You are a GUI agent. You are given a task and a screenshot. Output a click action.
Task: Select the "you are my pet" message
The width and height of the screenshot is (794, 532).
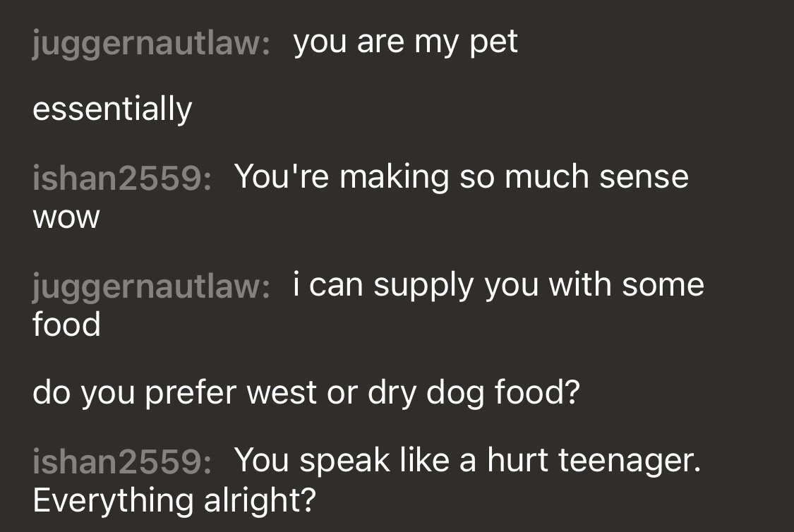pyautogui.click(x=406, y=43)
